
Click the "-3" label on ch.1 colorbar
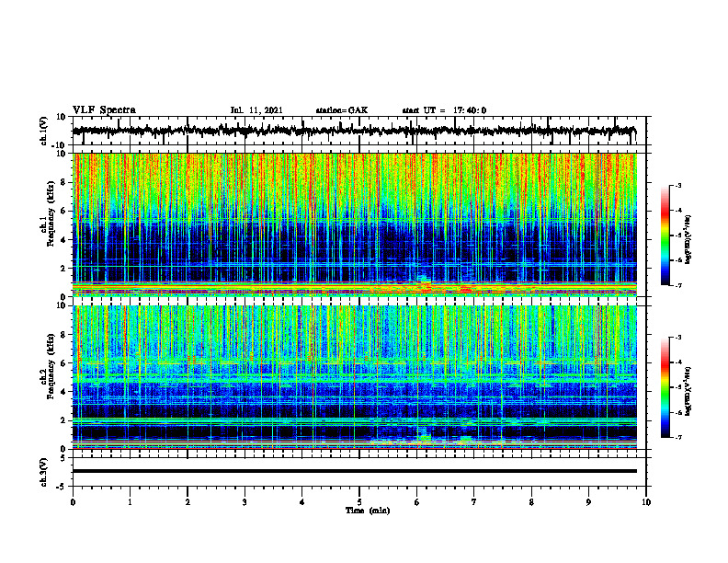click(x=678, y=186)
